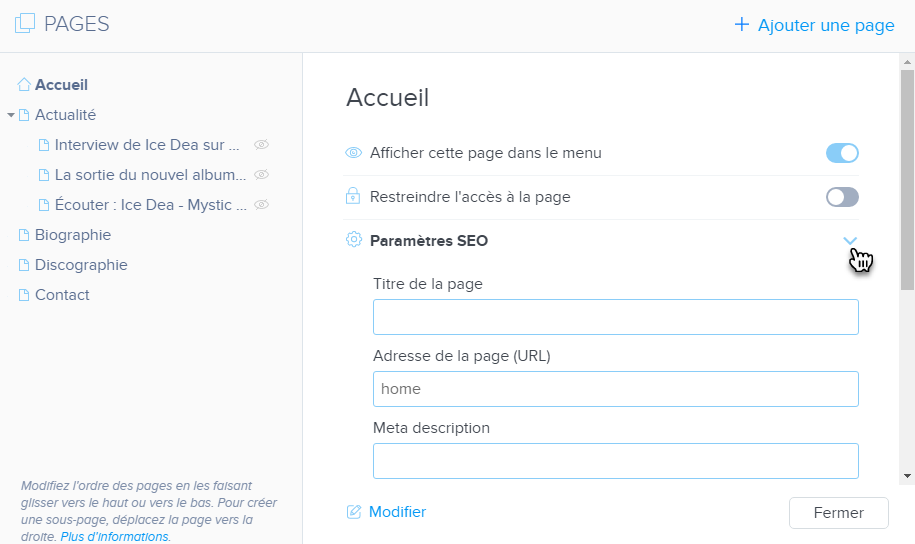Click the gear icon beside Paramètres SEO
The height and width of the screenshot is (544, 915).
pyautogui.click(x=353, y=240)
